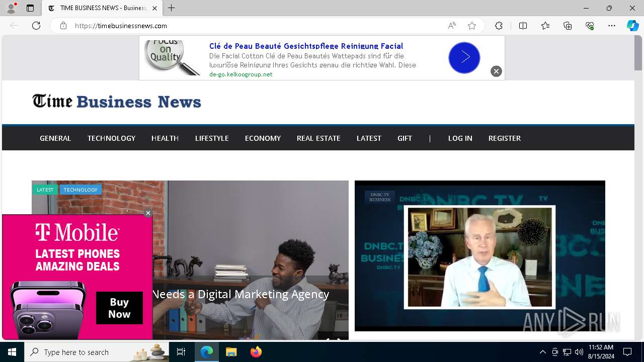Launch Firefox from taskbar
The height and width of the screenshot is (362, 644).
coord(256,352)
